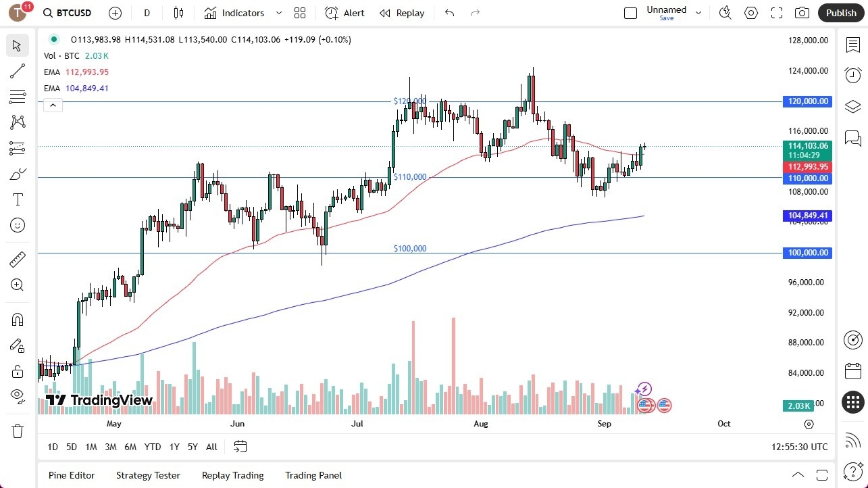Viewport: 868px width, 488px height.
Task: Switch to the Strategy Tester tab
Action: [148, 475]
